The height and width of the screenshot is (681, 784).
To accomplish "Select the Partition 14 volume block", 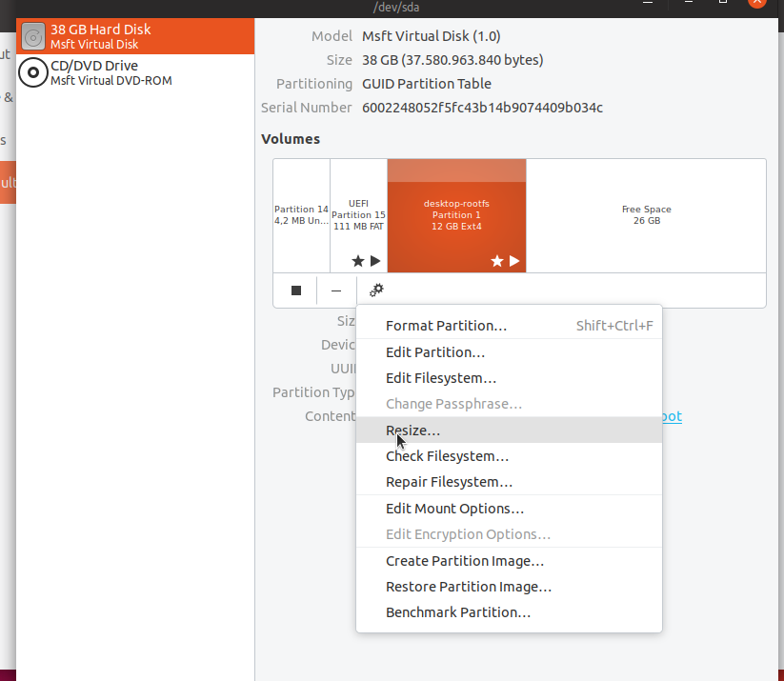I will (301, 215).
